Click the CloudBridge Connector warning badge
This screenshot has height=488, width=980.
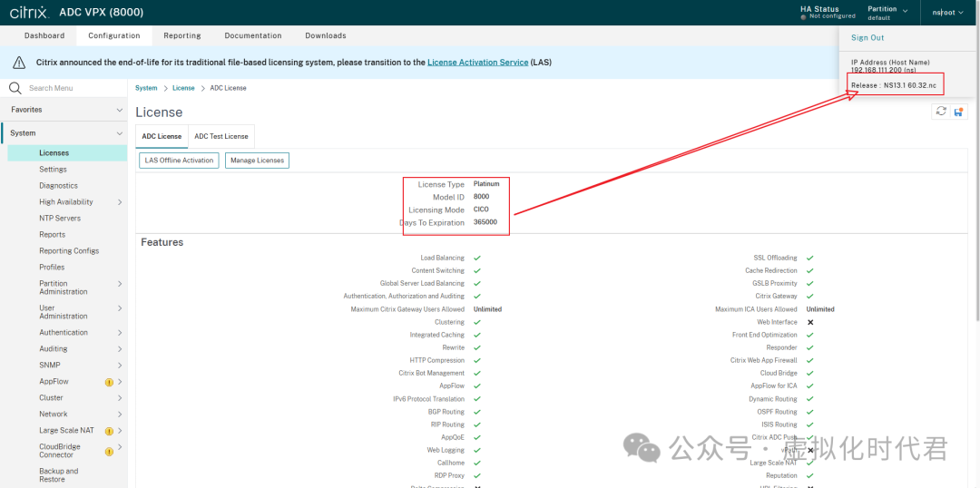[109, 451]
